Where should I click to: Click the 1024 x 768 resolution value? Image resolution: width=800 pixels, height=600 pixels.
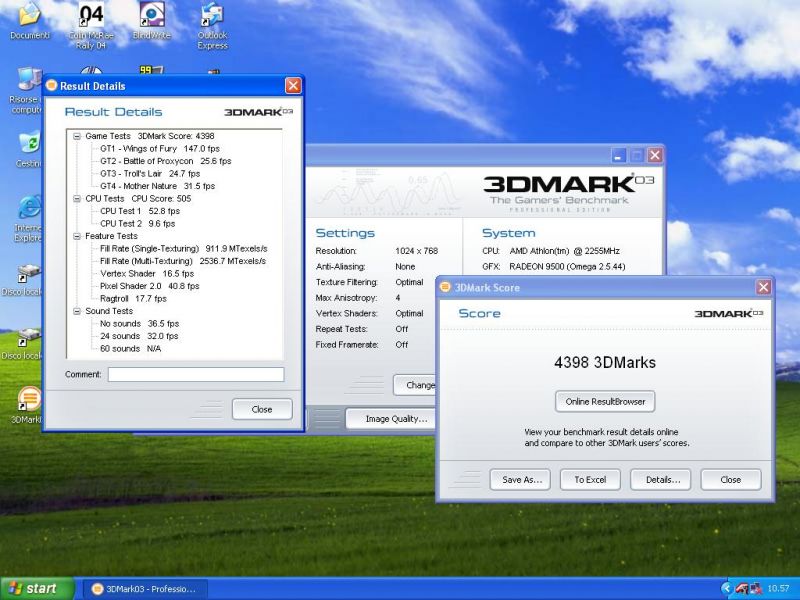[x=416, y=251]
